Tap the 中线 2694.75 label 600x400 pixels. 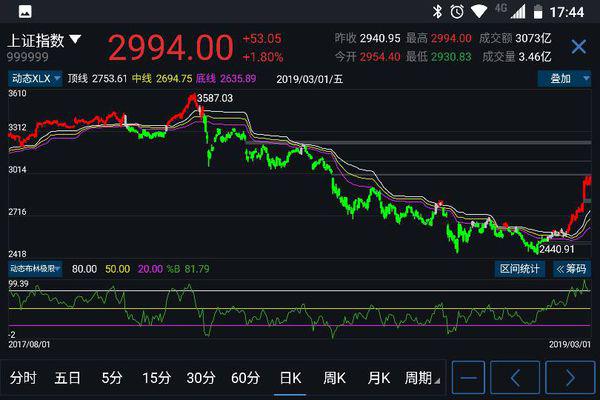(x=162, y=79)
